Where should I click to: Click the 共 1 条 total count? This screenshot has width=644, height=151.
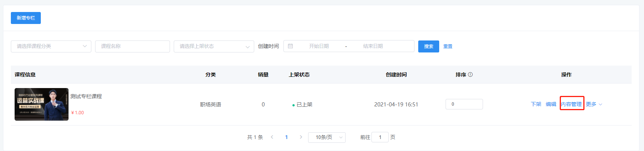click(x=255, y=137)
